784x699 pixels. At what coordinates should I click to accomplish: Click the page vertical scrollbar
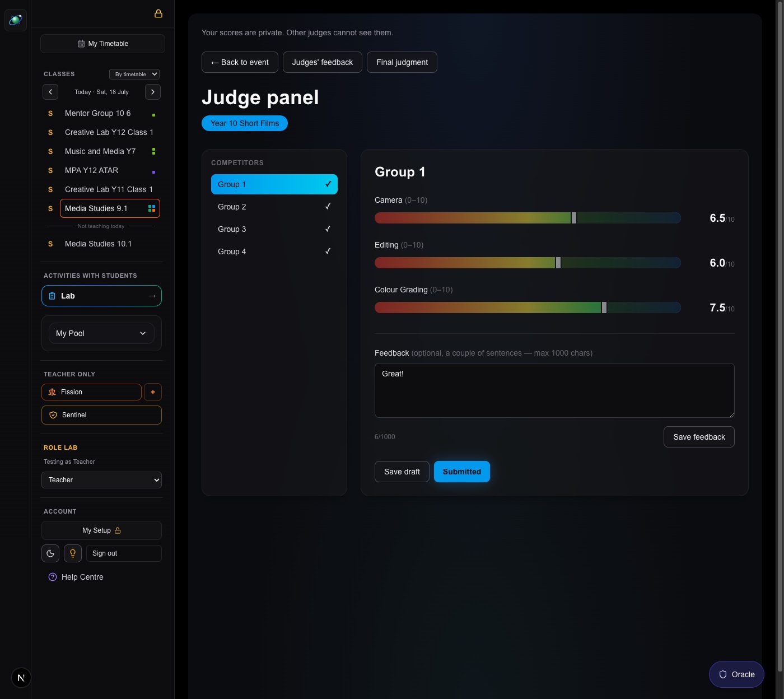point(779,336)
